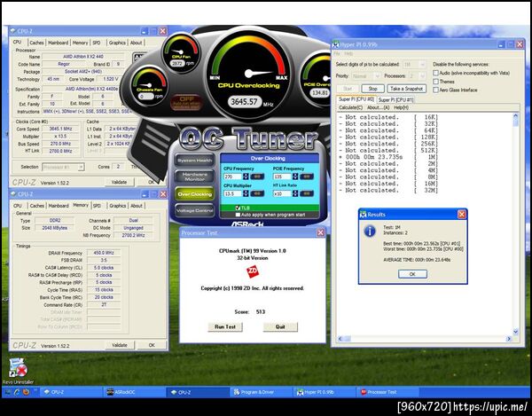The height and width of the screenshot is (416, 532).
Task: Click CPU tab in bottom CPU-Z window
Action: (x=18, y=206)
